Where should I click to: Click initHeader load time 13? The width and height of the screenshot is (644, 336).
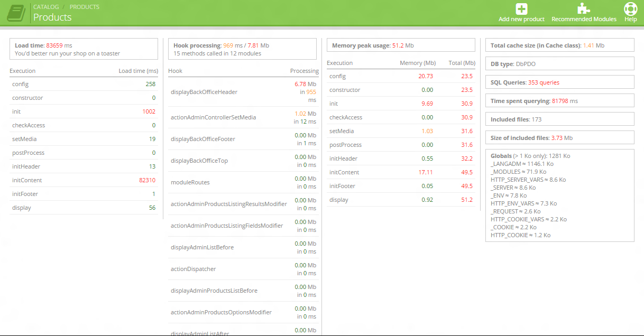pyautogui.click(x=152, y=166)
